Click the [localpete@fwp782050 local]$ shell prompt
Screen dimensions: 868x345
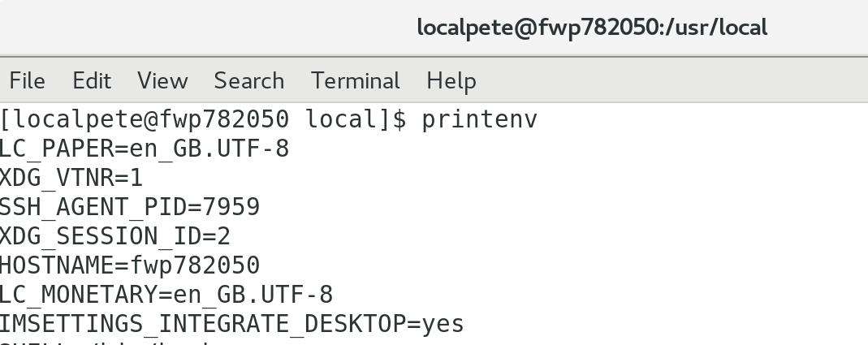click(x=203, y=120)
